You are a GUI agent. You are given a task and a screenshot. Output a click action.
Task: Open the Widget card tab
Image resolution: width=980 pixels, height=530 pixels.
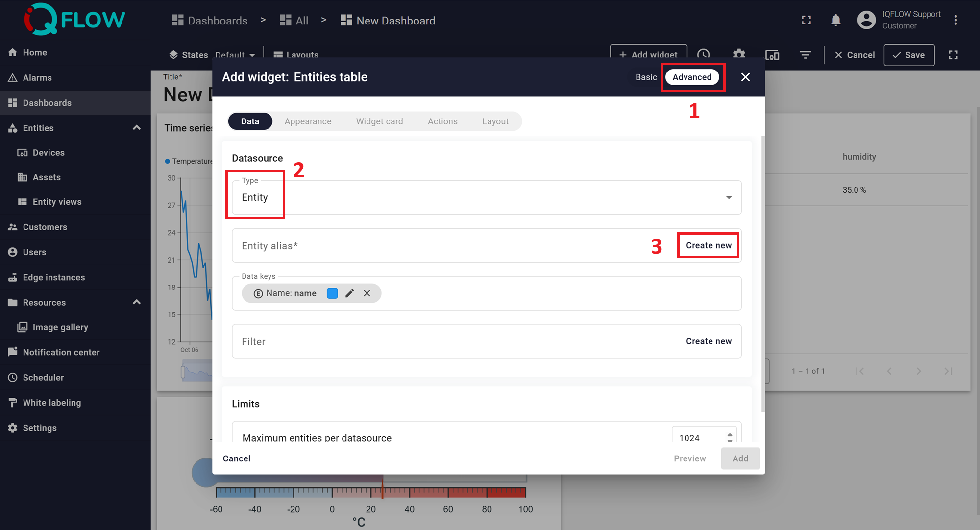pyautogui.click(x=379, y=121)
